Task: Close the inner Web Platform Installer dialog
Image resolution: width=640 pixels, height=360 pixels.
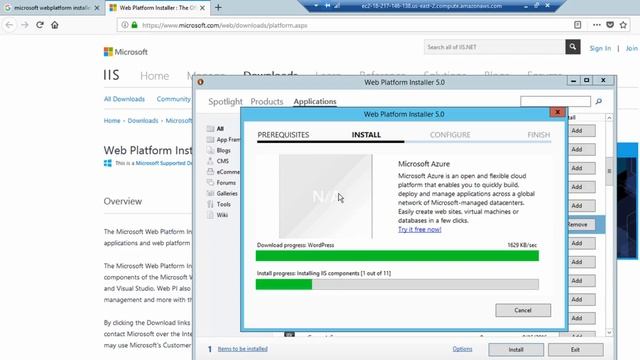Action: click(x=558, y=112)
